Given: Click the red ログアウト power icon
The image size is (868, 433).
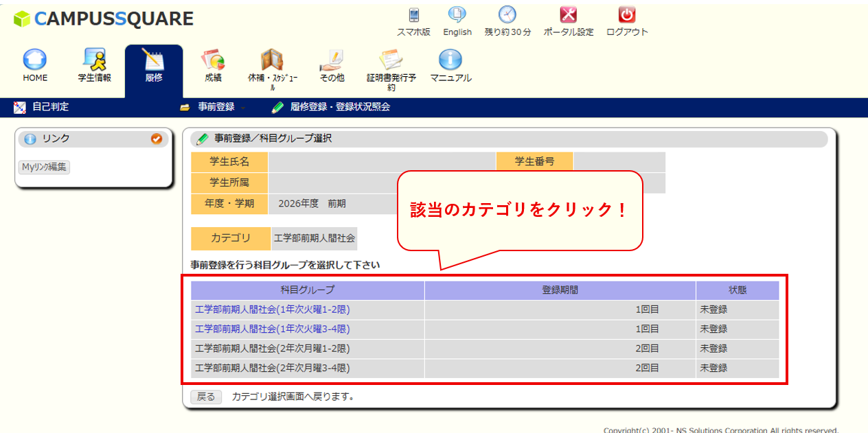Looking at the screenshot, I should [x=627, y=14].
